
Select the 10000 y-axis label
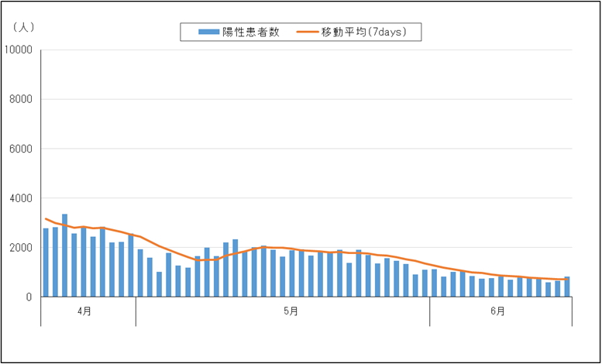point(18,50)
